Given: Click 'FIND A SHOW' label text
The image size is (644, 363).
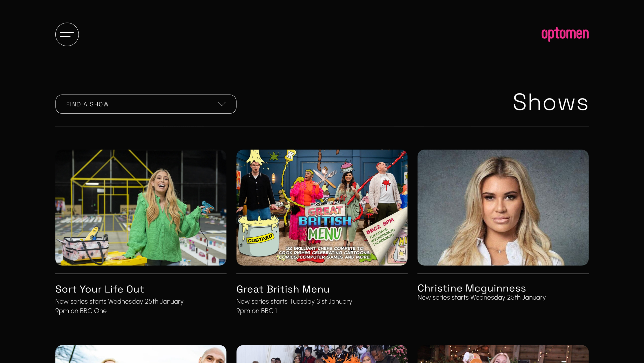Looking at the screenshot, I should click(x=87, y=104).
